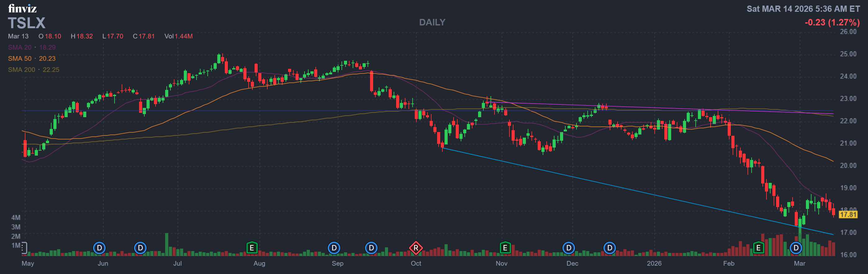Select the dividend marker just before September
This screenshot has width=868, height=274.
[x=334, y=248]
